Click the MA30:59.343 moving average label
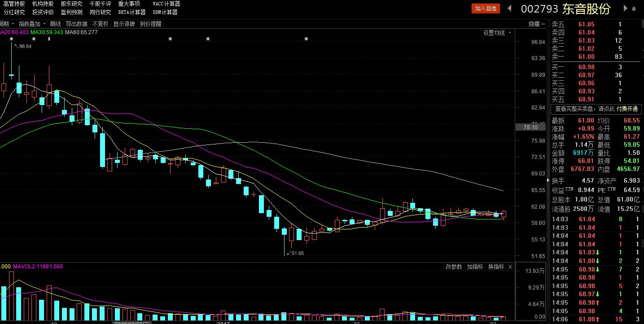644x324 pixels. 47,32
